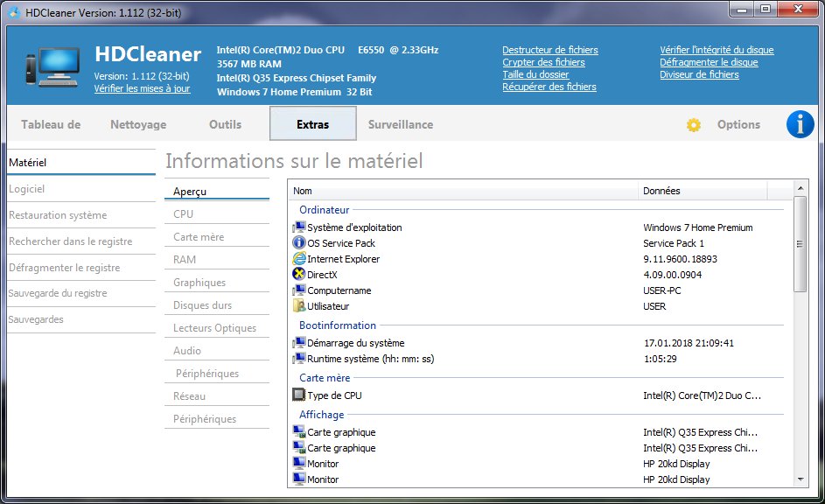The width and height of the screenshot is (825, 504).
Task: Click the Internet Explorer icon in the list
Action: [x=299, y=259]
